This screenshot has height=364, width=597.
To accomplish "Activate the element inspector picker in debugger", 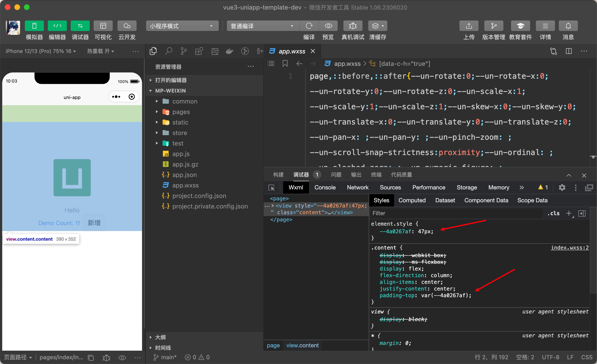I will click(x=272, y=187).
